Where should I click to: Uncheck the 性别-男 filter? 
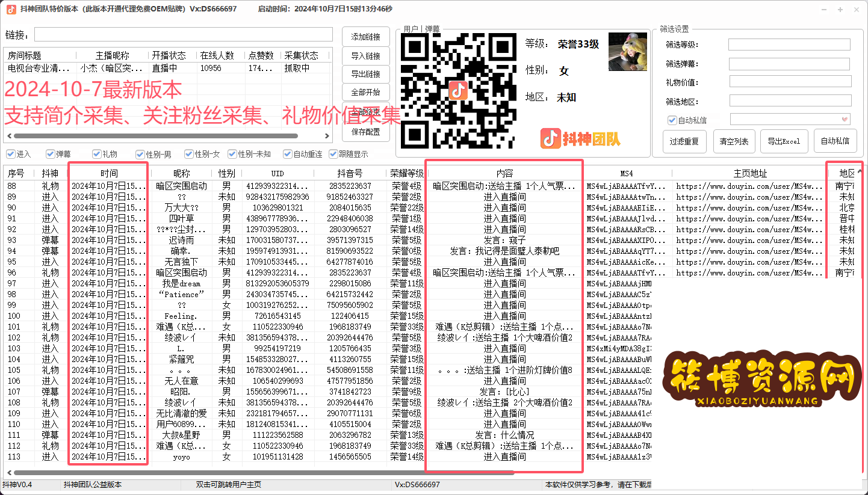140,154
